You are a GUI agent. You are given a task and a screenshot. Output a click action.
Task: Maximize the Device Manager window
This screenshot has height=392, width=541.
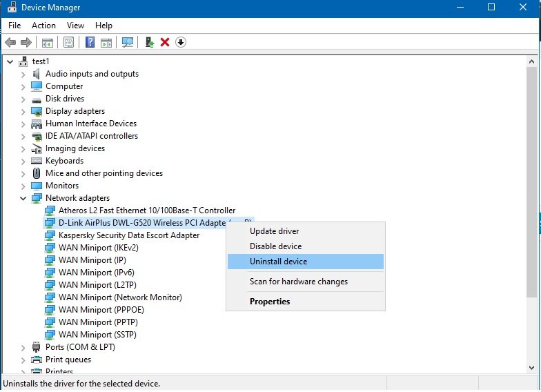(x=491, y=7)
